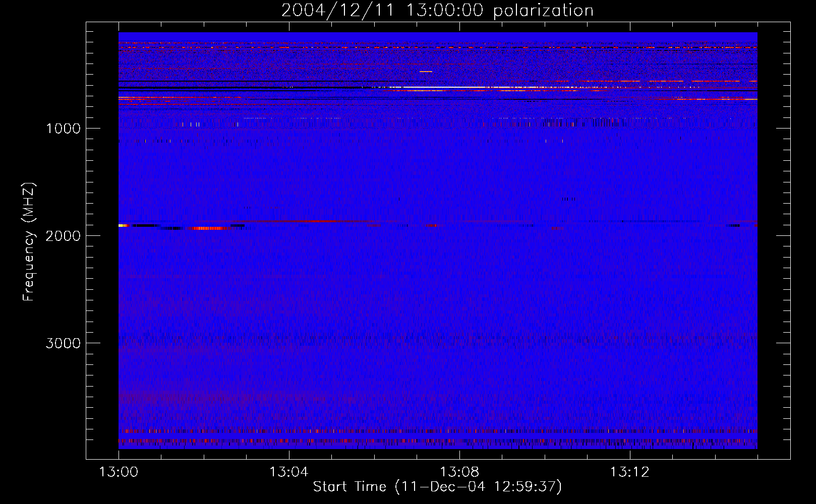The width and height of the screenshot is (816, 504).
Task: Click the 'Frequency (MHZ)' axis label
Action: (x=29, y=242)
